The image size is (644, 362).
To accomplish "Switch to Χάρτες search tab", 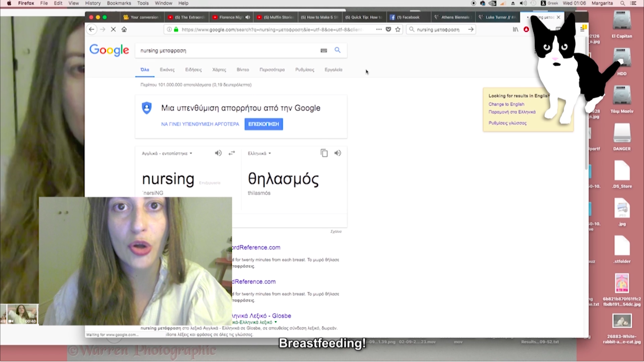I will 219,70.
